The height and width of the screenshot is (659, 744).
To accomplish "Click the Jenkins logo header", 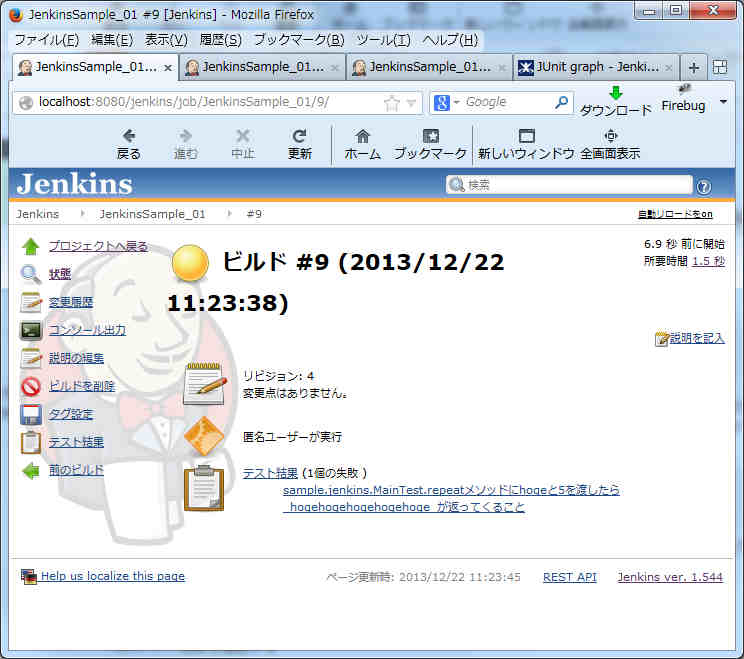I will 74,184.
